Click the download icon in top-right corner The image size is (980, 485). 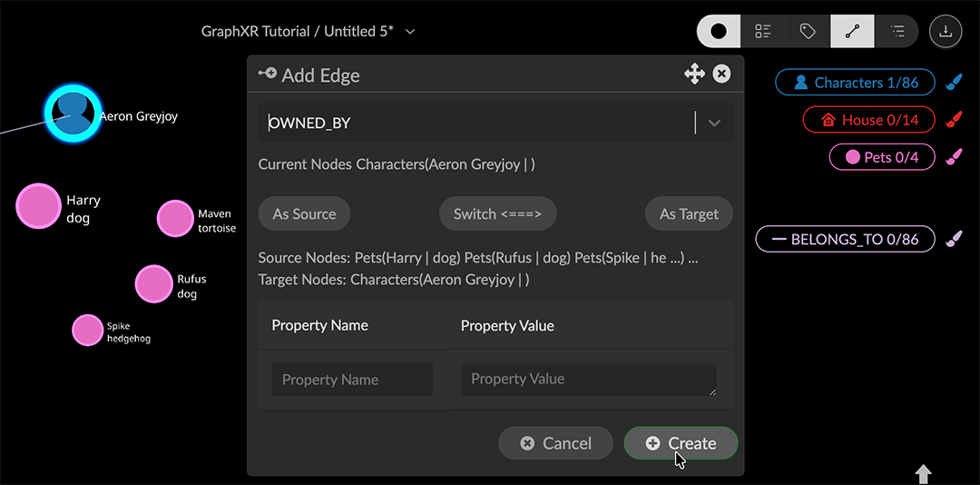pyautogui.click(x=946, y=32)
